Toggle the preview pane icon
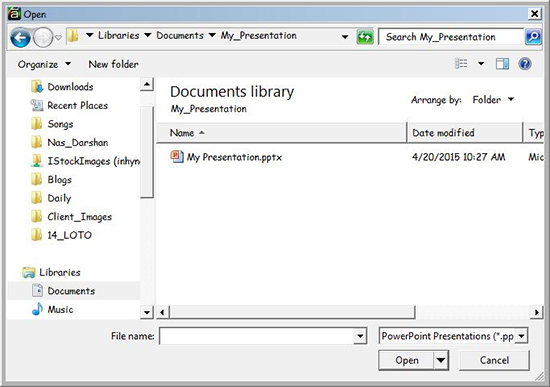The height and width of the screenshot is (387, 550). tap(502, 64)
